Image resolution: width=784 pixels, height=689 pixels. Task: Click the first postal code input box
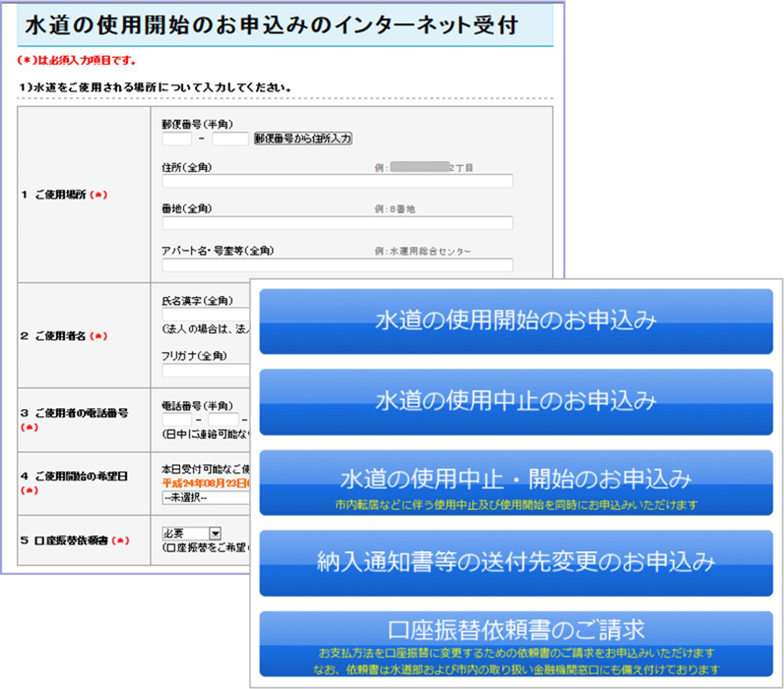click(x=177, y=139)
